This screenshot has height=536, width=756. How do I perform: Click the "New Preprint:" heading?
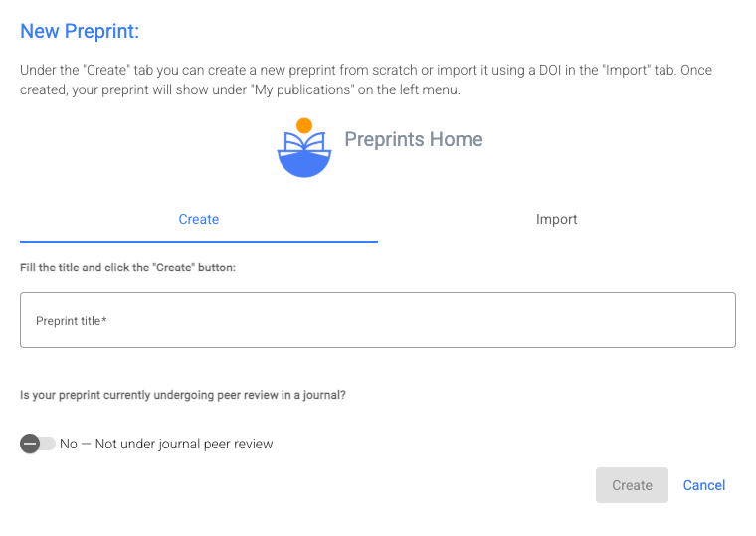80,31
